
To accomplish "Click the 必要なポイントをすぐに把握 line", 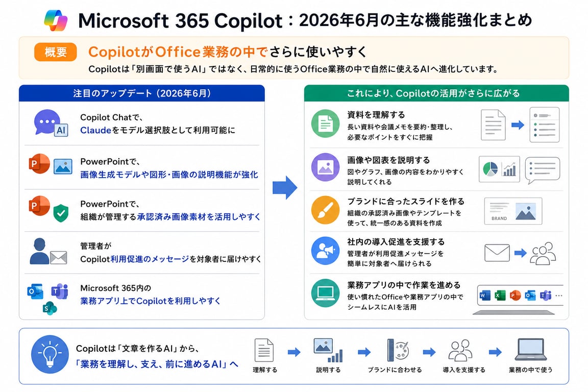I will pyautogui.click(x=390, y=137).
